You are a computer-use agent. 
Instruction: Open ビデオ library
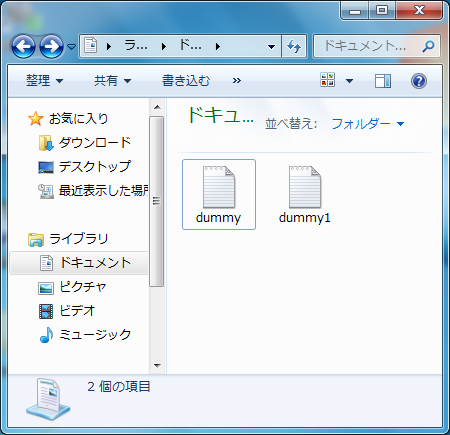pyautogui.click(x=77, y=311)
